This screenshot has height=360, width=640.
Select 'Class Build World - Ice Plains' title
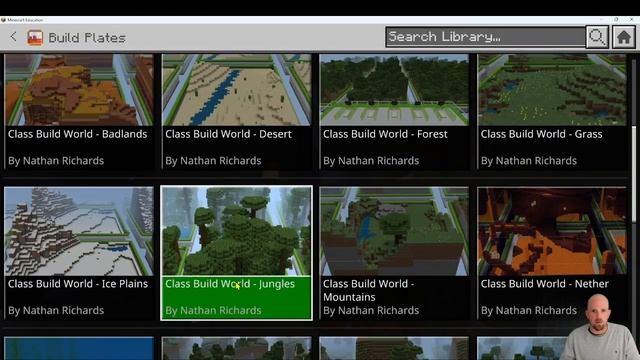[78, 284]
